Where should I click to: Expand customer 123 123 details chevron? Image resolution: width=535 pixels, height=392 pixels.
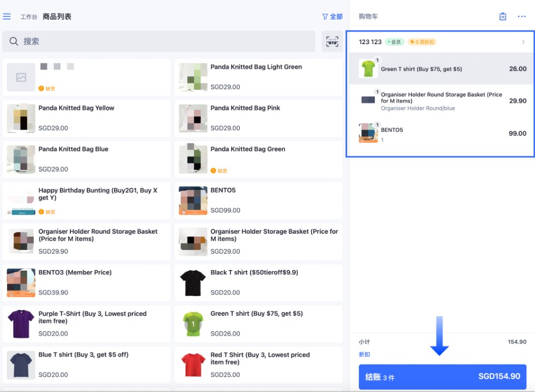coord(523,42)
